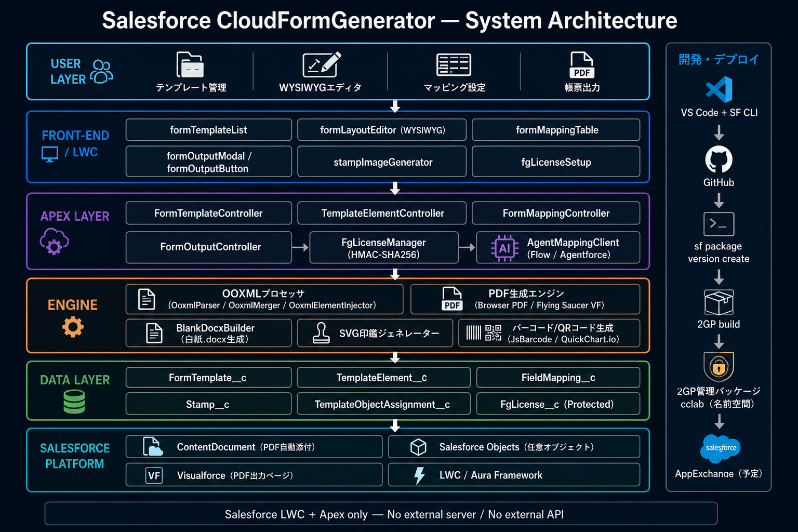The width and height of the screenshot is (798, 532).
Task: Click the Salesforce cloud logo
Action: (x=720, y=448)
